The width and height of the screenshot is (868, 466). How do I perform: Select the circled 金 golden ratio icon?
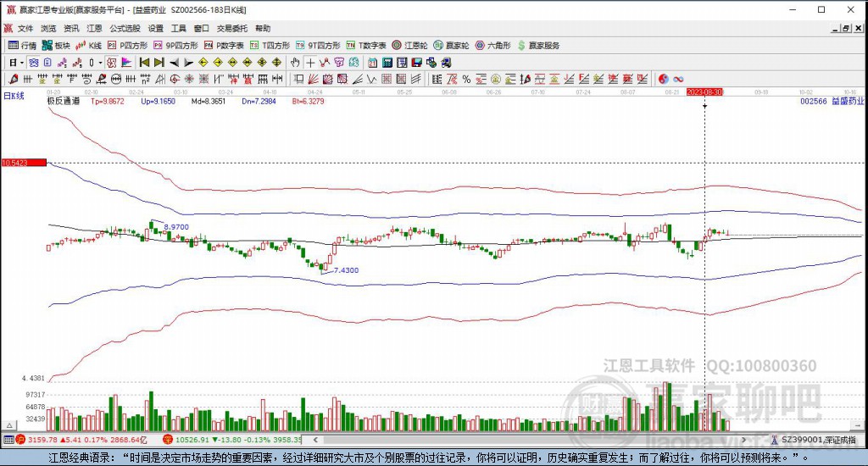click(496, 79)
